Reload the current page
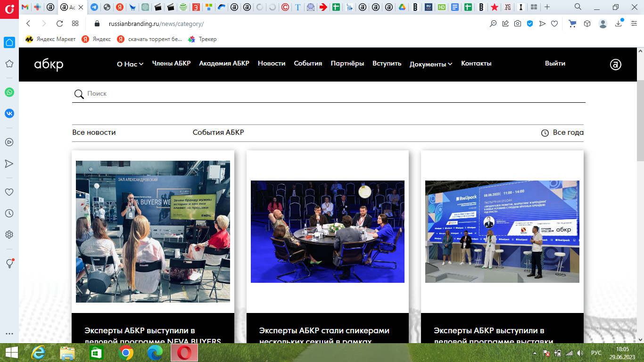The image size is (644, 362). click(59, 24)
